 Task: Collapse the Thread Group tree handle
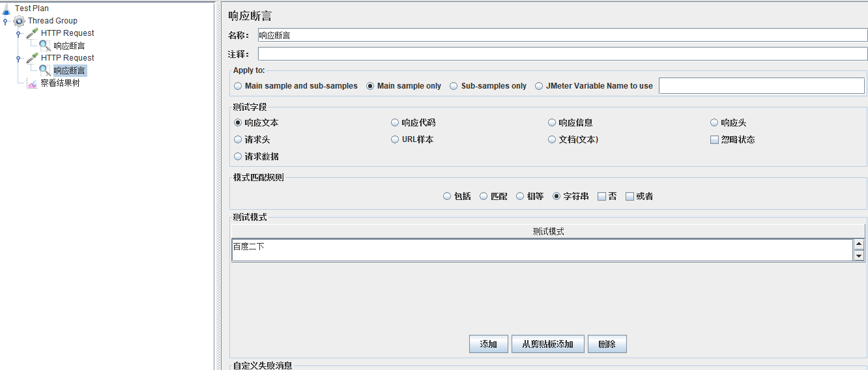click(5, 21)
